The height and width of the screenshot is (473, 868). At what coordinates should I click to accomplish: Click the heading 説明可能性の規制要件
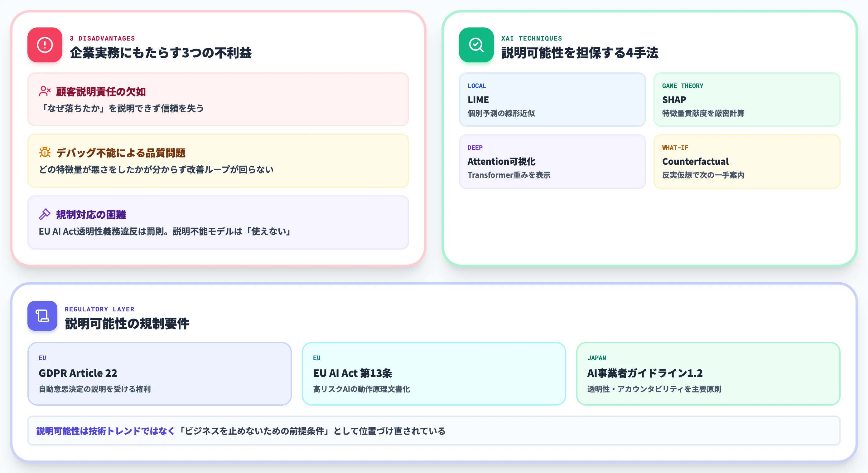click(127, 323)
